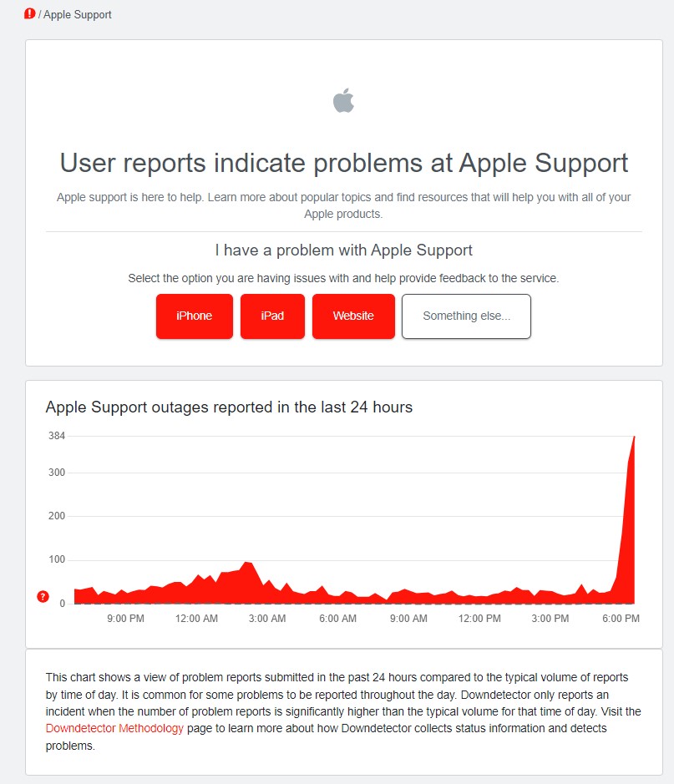Click the 384 value on the y-axis
The width and height of the screenshot is (674, 784).
pos(57,436)
